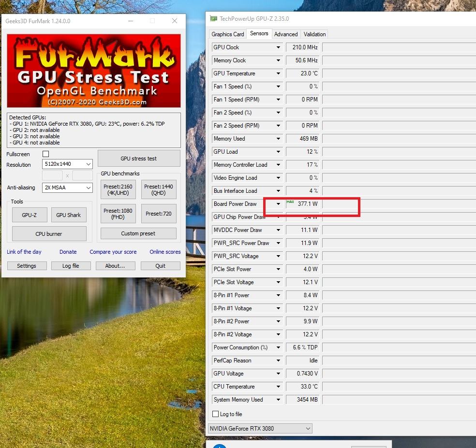Click the GPU-Z app icon in title bar

[213, 19]
